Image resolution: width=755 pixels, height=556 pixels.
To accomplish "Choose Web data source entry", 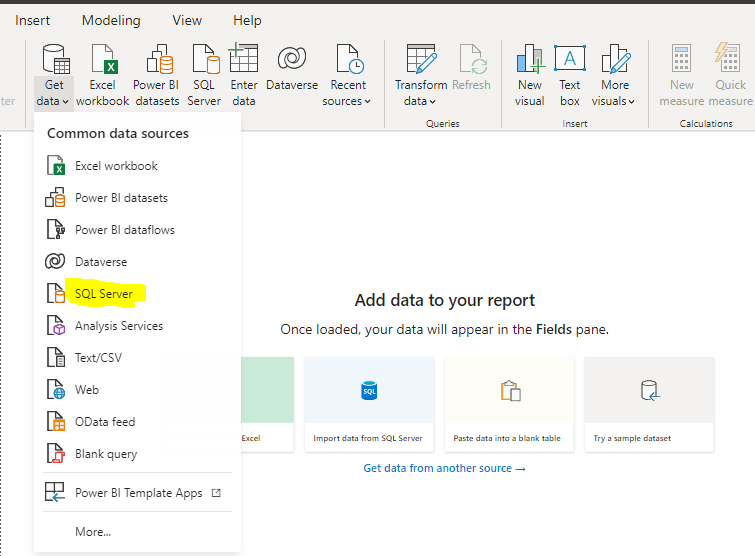I will click(137, 389).
